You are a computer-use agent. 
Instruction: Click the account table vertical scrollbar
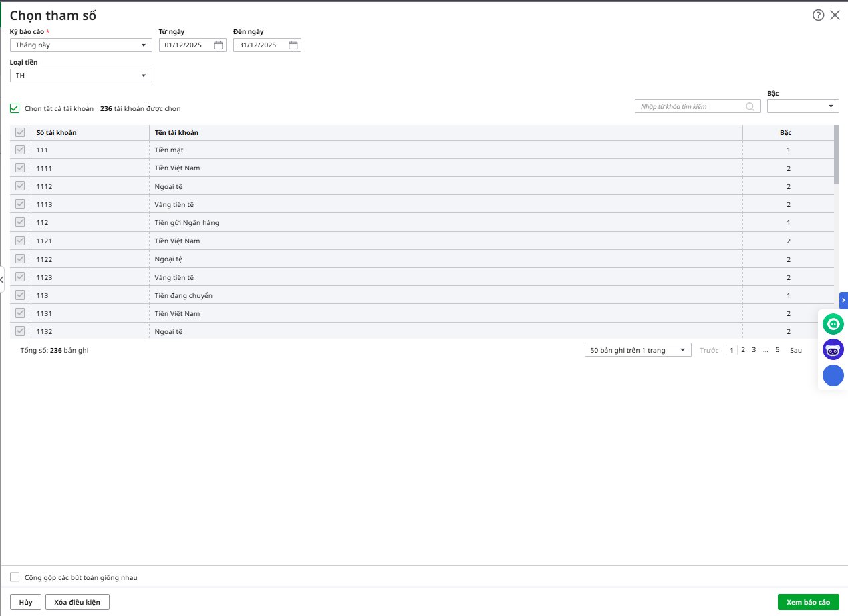[x=837, y=154]
